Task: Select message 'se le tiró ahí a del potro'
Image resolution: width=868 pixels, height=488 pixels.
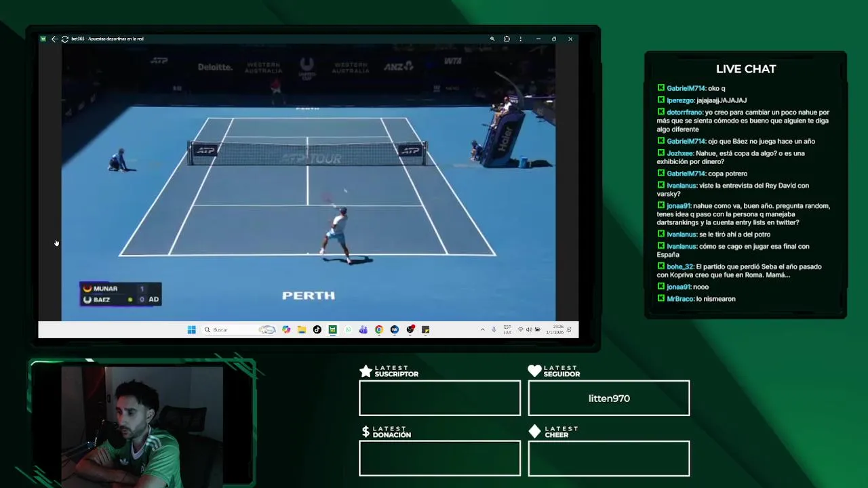Action: tap(713, 235)
